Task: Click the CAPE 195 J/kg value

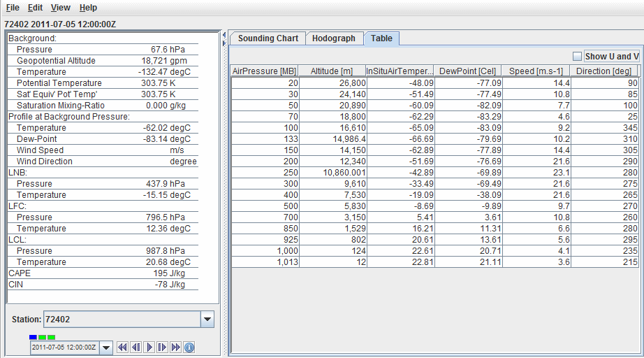Action: coord(169,273)
